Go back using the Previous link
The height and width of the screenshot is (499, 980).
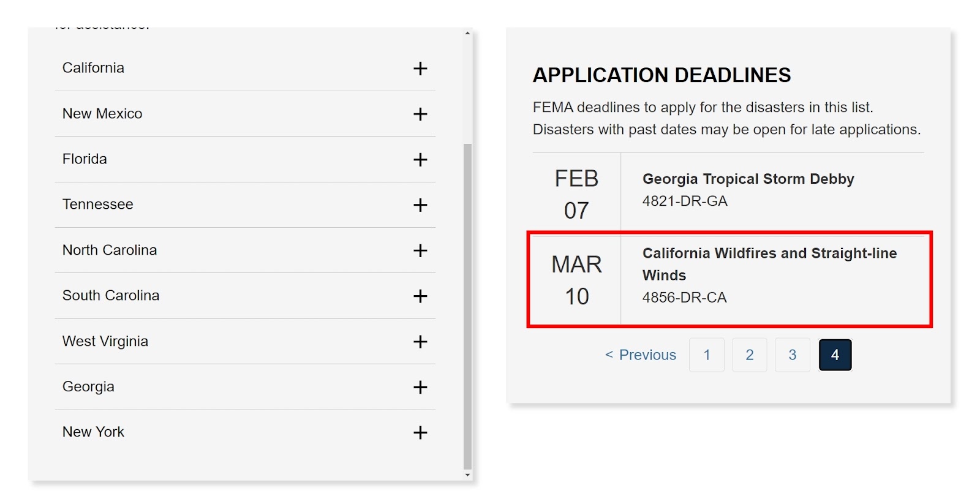click(x=641, y=355)
